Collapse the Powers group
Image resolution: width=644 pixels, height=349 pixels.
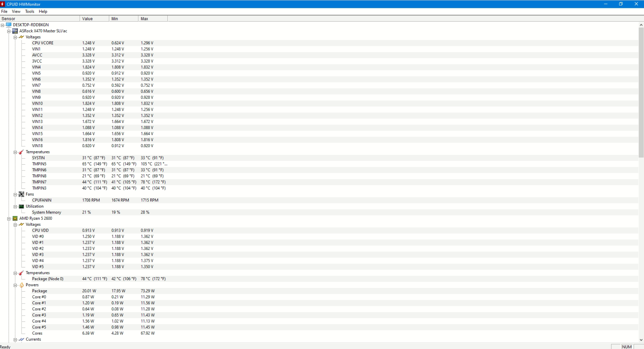[x=15, y=285]
